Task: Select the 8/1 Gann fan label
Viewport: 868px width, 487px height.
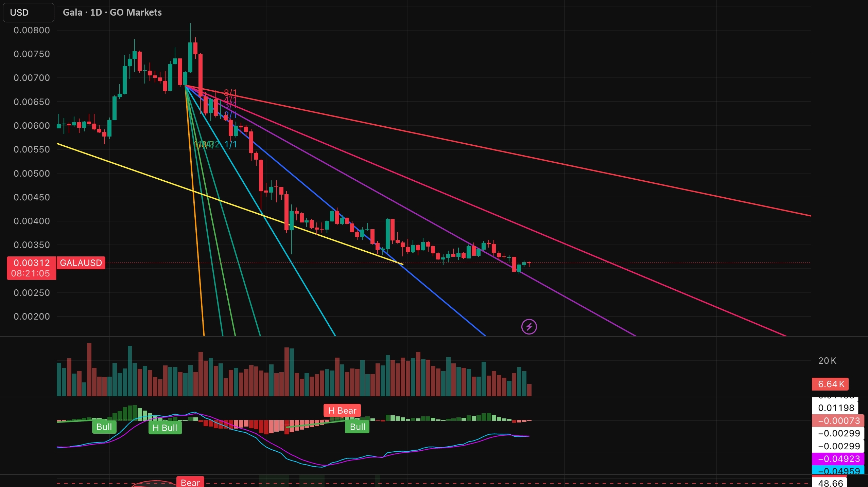Action: [x=230, y=92]
